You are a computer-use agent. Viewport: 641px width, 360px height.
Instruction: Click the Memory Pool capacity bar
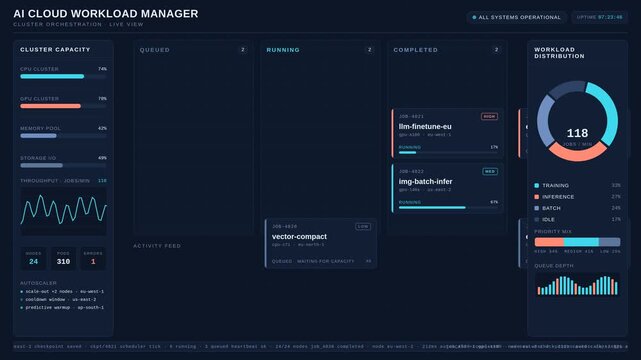click(x=63, y=136)
